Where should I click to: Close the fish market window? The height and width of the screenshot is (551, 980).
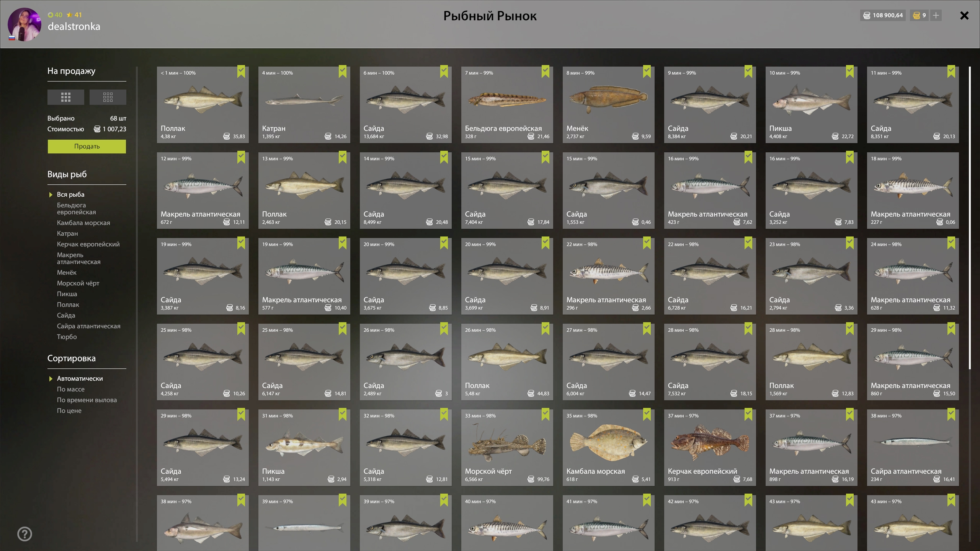[x=964, y=15]
